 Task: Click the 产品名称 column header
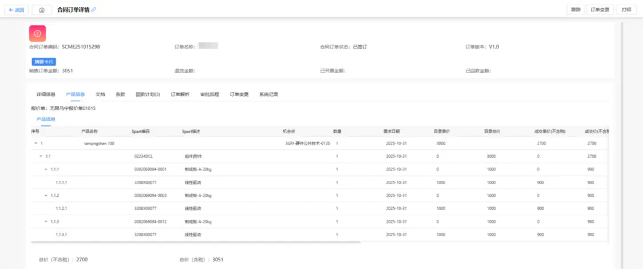tap(89, 132)
